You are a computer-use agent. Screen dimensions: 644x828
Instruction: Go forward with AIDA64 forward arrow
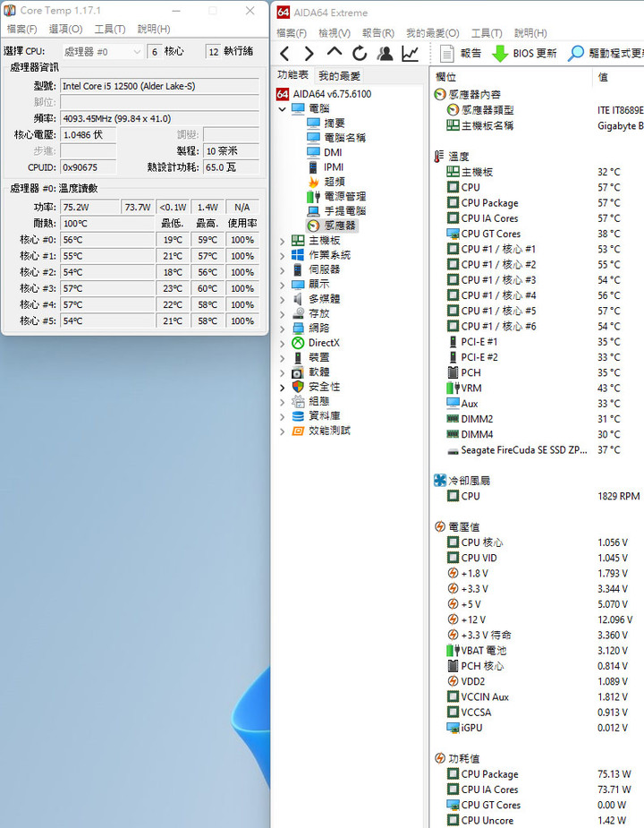point(309,54)
